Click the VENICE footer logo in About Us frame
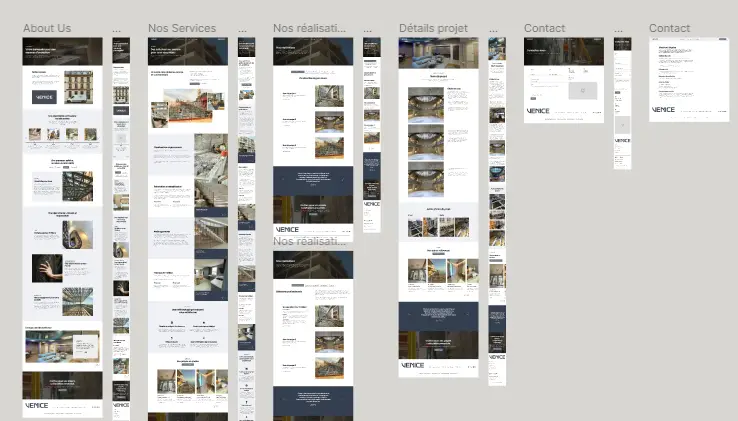738x421 pixels. 37,405
